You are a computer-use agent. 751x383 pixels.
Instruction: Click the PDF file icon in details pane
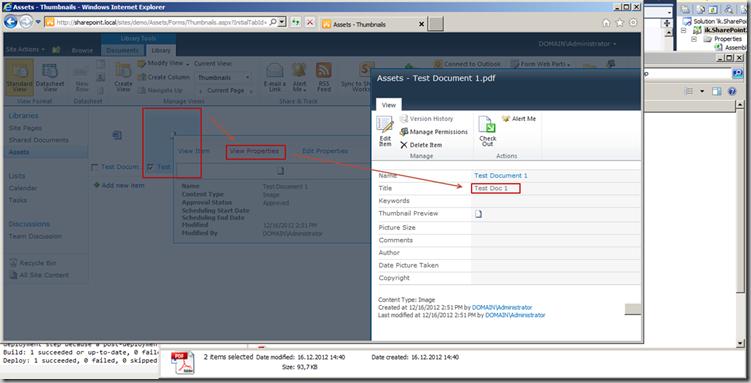click(x=183, y=362)
